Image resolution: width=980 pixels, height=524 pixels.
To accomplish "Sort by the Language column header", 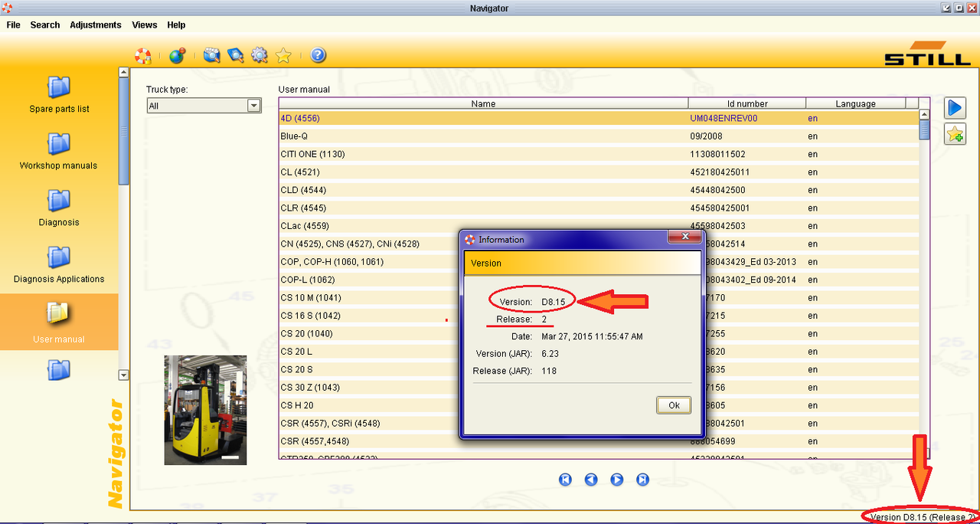I will pyautogui.click(x=855, y=103).
